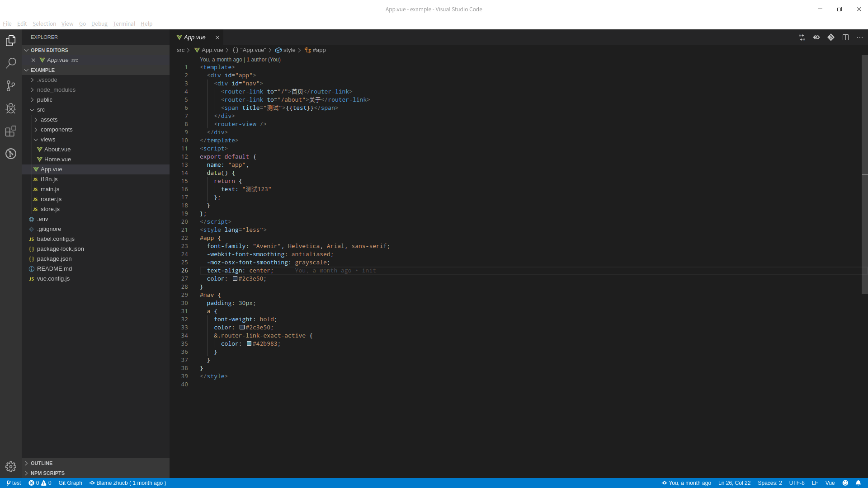Open Home.vue in the file tree
Viewport: 868px width, 488px height.
57,160
